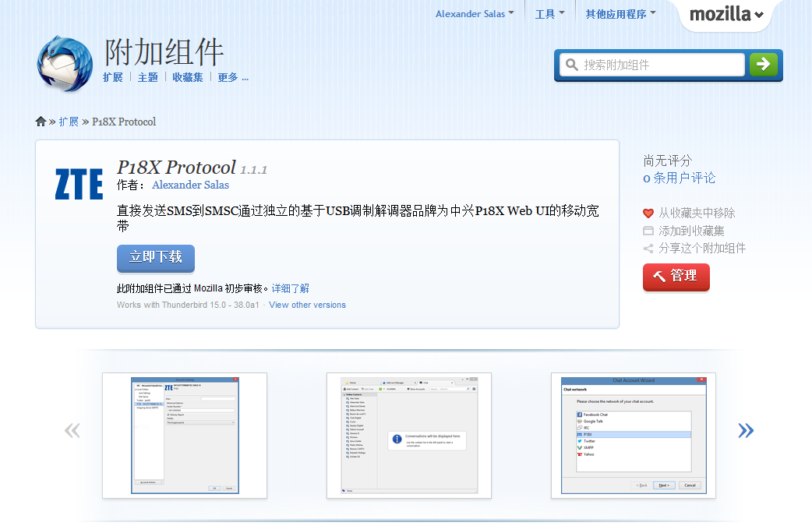812x526 pixels.
Task: Click the share add-on icon
Action: pos(648,249)
